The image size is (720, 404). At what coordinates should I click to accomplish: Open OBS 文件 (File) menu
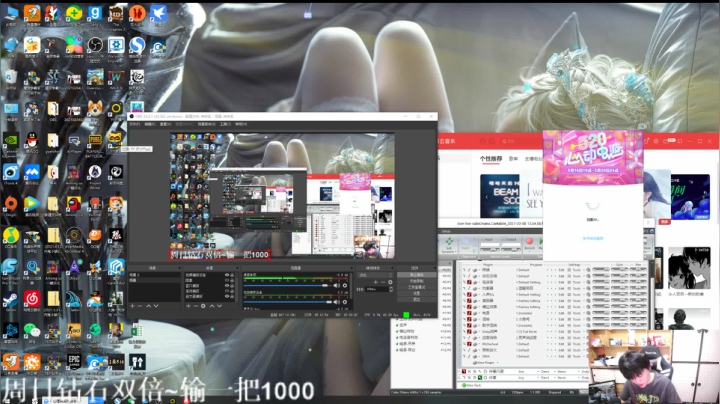135,124
